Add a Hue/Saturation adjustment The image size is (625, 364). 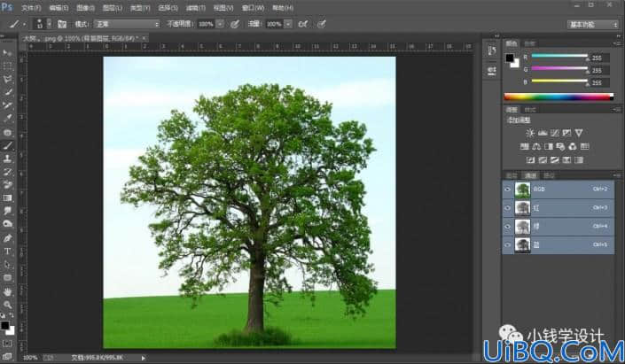click(524, 146)
